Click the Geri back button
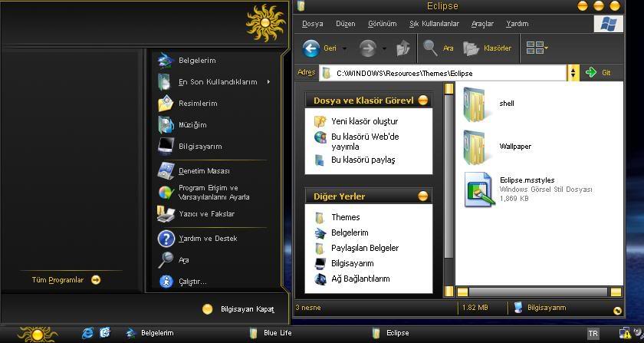This screenshot has width=644, height=343. pyautogui.click(x=320, y=48)
